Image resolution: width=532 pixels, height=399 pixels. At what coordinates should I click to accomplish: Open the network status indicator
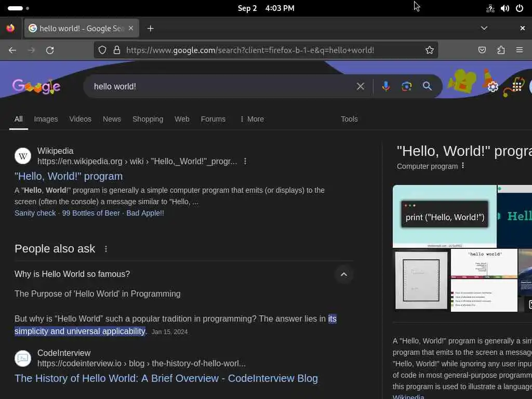tap(490, 8)
